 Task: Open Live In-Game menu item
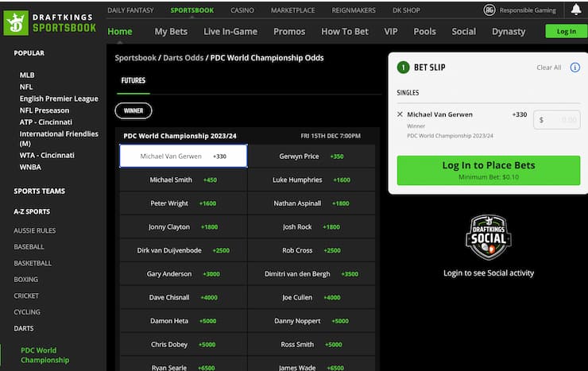(x=230, y=32)
